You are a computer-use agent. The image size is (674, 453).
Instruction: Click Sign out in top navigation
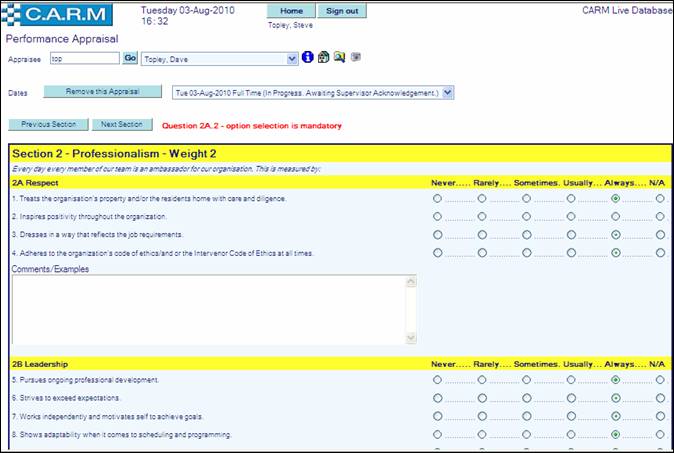(x=341, y=11)
